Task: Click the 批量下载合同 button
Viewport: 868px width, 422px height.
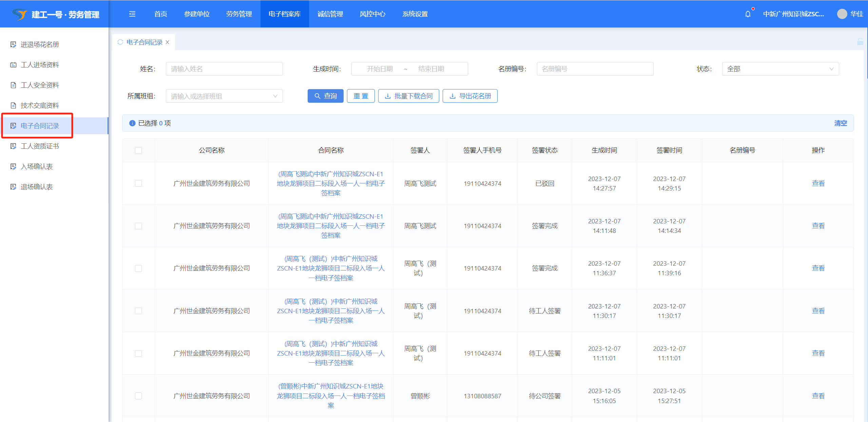Action: pos(408,96)
